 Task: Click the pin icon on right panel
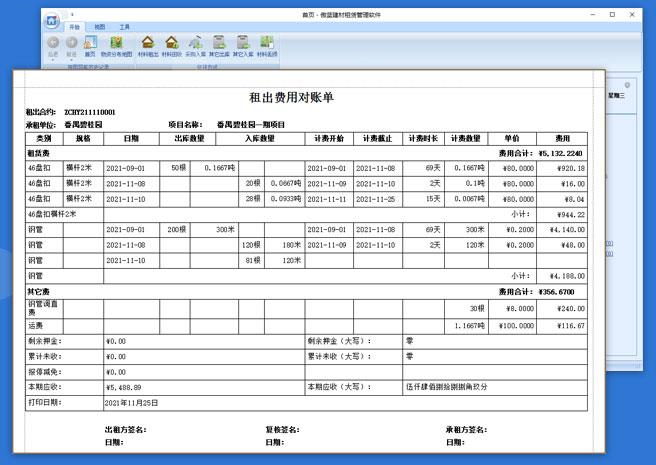[626, 84]
